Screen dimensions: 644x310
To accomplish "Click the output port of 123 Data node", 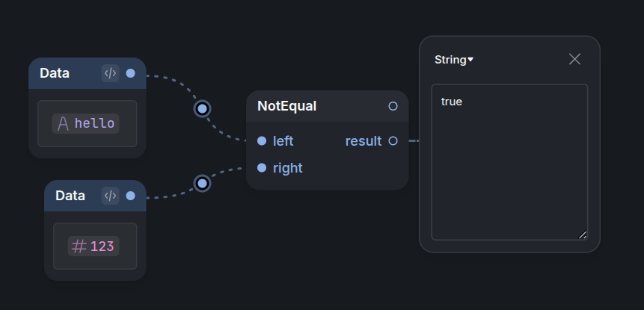I will click(131, 196).
